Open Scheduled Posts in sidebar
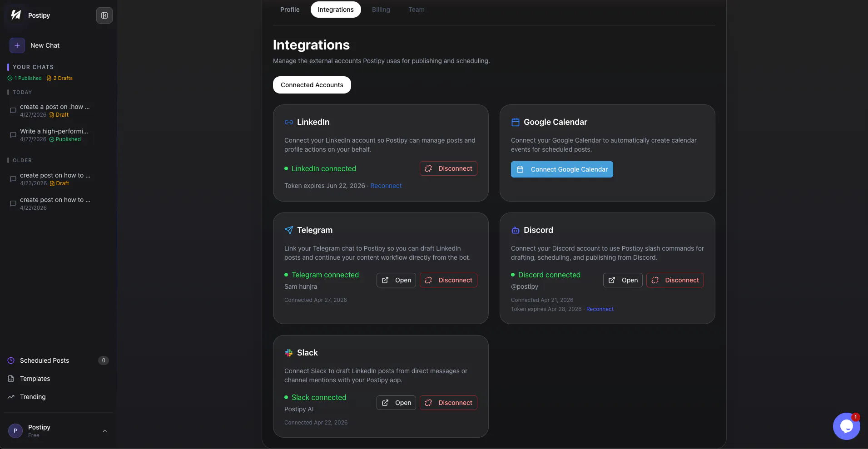 point(58,360)
